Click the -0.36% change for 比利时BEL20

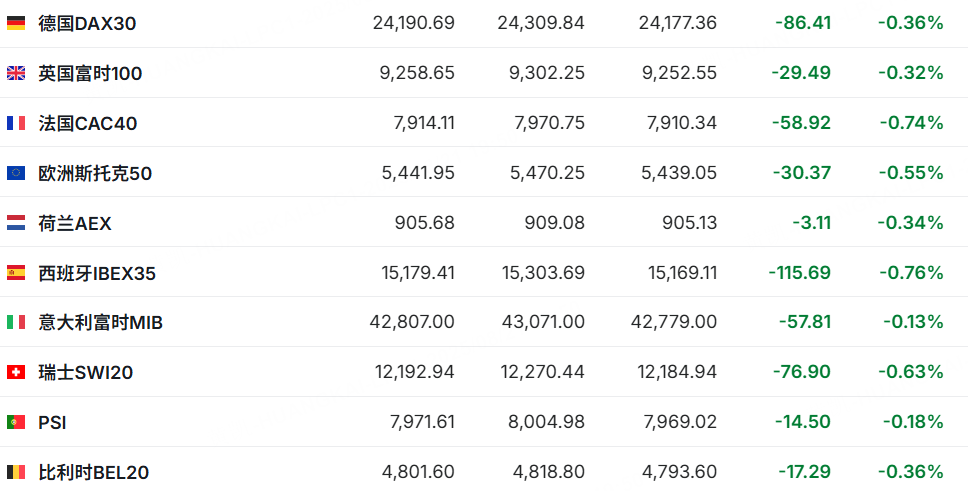[911, 472]
